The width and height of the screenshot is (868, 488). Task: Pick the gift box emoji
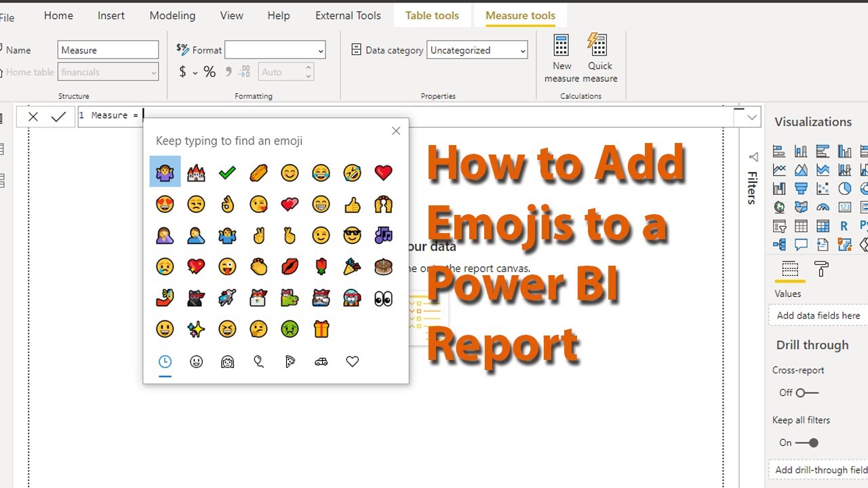tap(321, 329)
